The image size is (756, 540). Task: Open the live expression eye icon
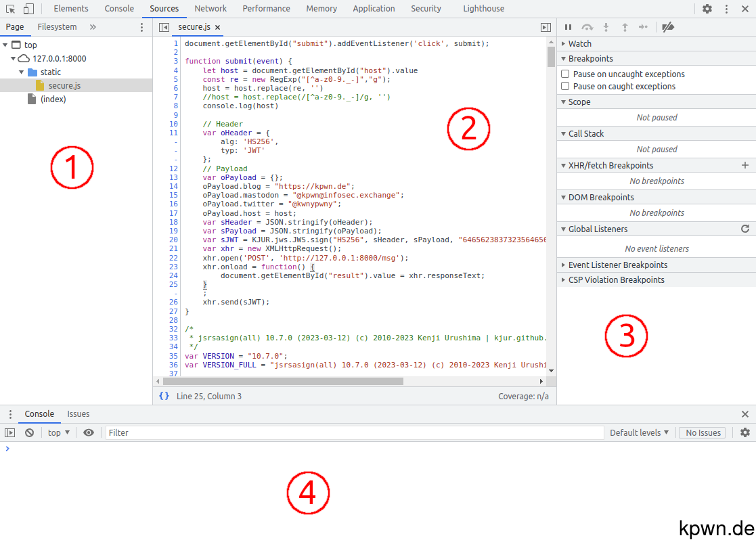click(x=88, y=432)
